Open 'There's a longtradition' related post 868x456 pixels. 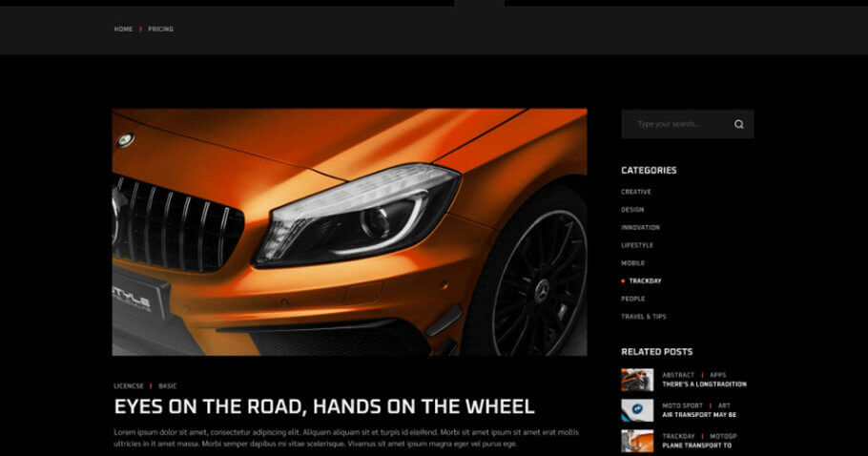[x=704, y=384]
